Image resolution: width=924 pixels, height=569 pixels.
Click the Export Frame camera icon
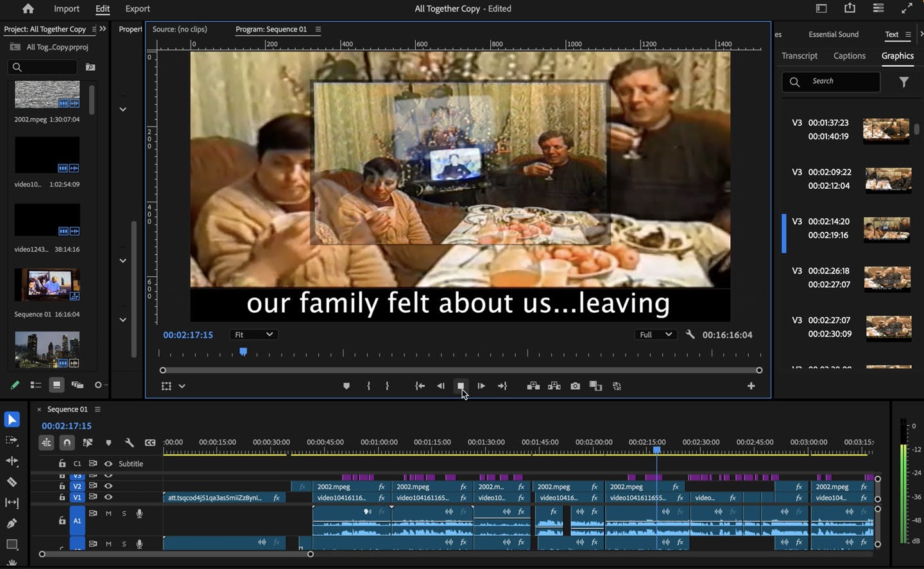[575, 385]
